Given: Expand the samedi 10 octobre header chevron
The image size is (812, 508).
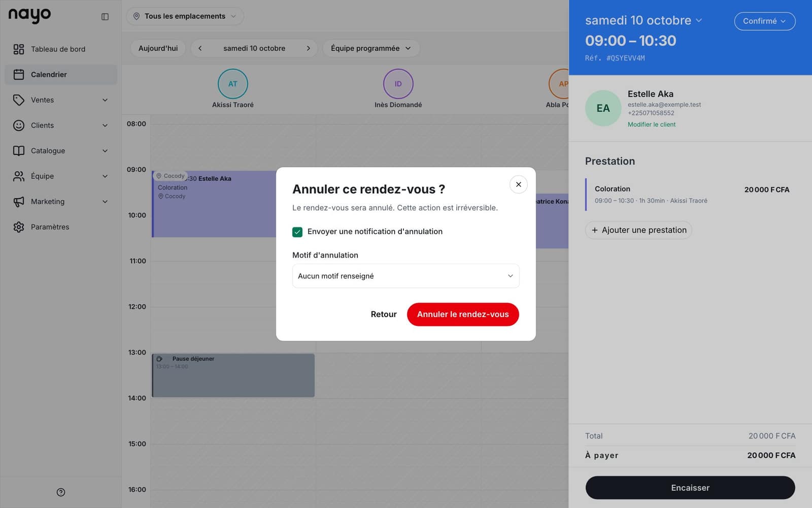Looking at the screenshot, I should (x=699, y=20).
